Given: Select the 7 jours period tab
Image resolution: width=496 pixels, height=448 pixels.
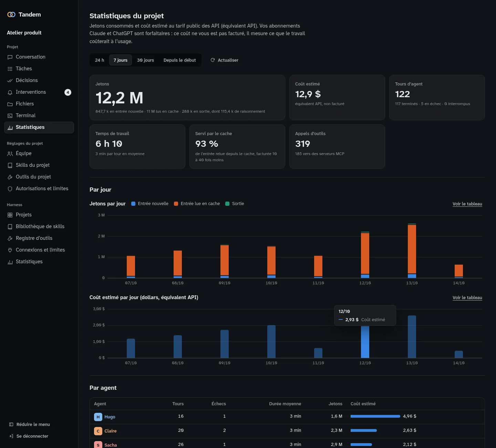Looking at the screenshot, I should click(x=121, y=60).
